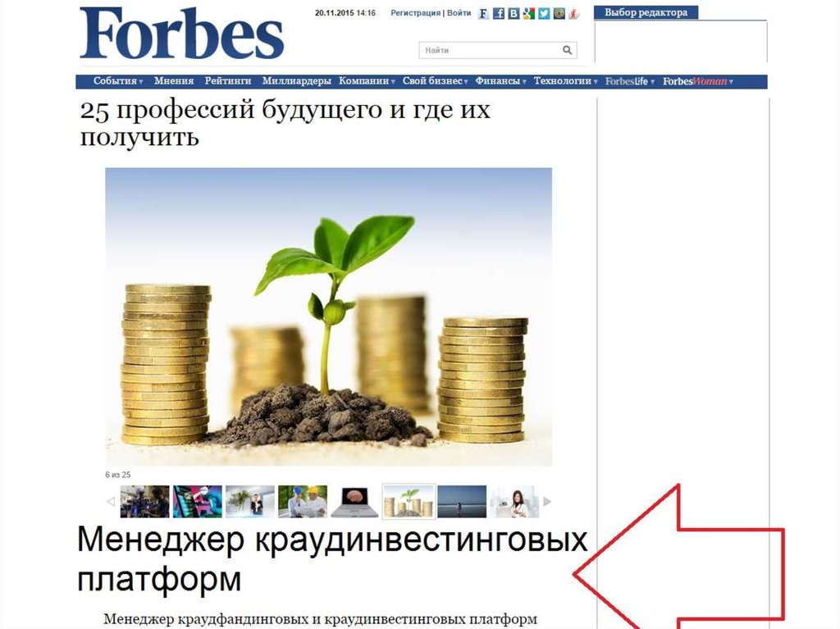Viewport: 840px width, 629px height.
Task: Click the VK social icon
Action: pyautogui.click(x=514, y=13)
